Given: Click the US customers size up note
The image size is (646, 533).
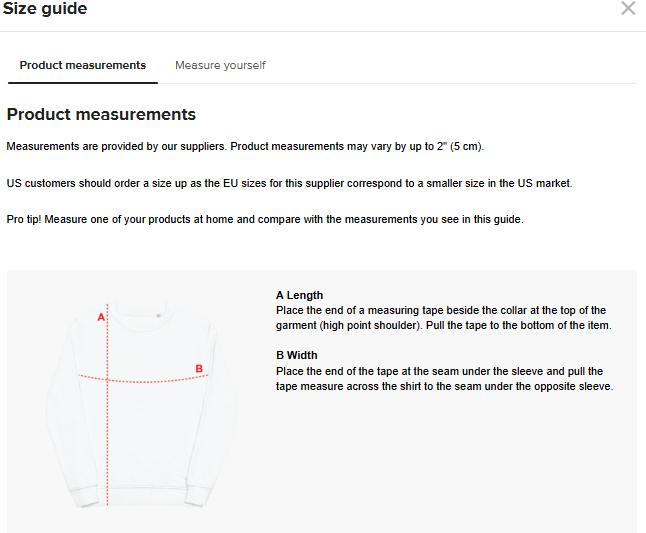Looking at the screenshot, I should (289, 183).
